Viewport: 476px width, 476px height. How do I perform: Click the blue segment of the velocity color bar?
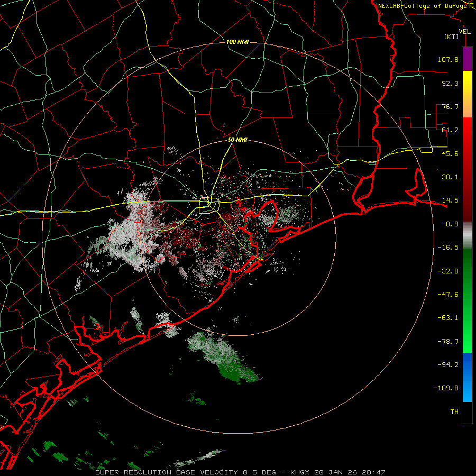[x=467, y=377]
